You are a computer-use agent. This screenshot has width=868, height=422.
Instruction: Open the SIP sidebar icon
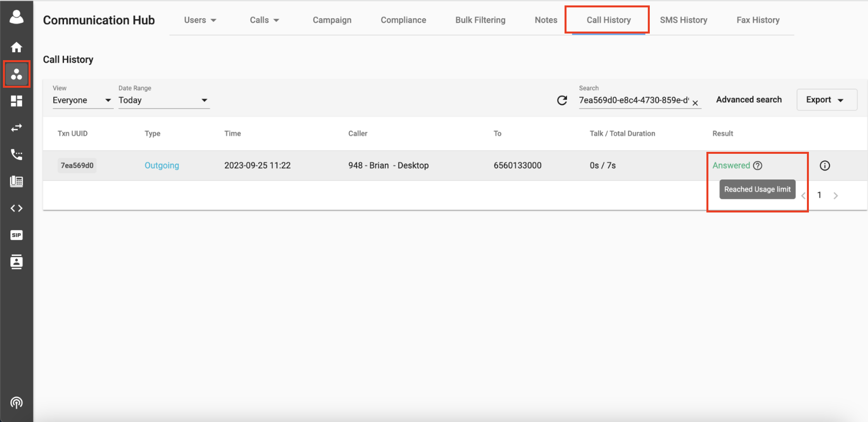tap(16, 235)
